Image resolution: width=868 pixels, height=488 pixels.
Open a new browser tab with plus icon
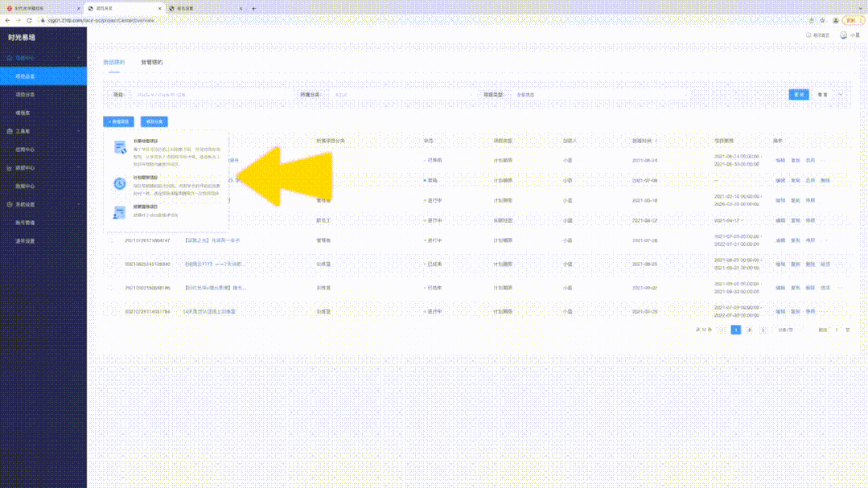pos(253,8)
